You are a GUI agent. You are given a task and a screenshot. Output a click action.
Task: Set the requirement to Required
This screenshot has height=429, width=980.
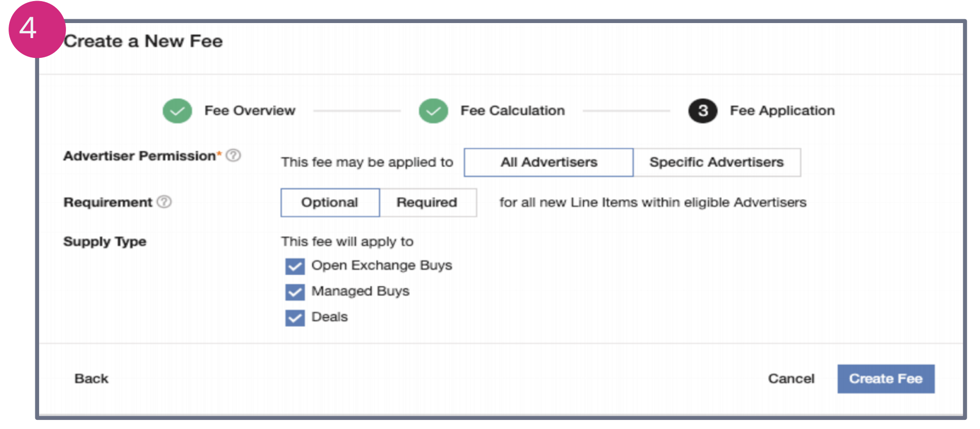[427, 203]
